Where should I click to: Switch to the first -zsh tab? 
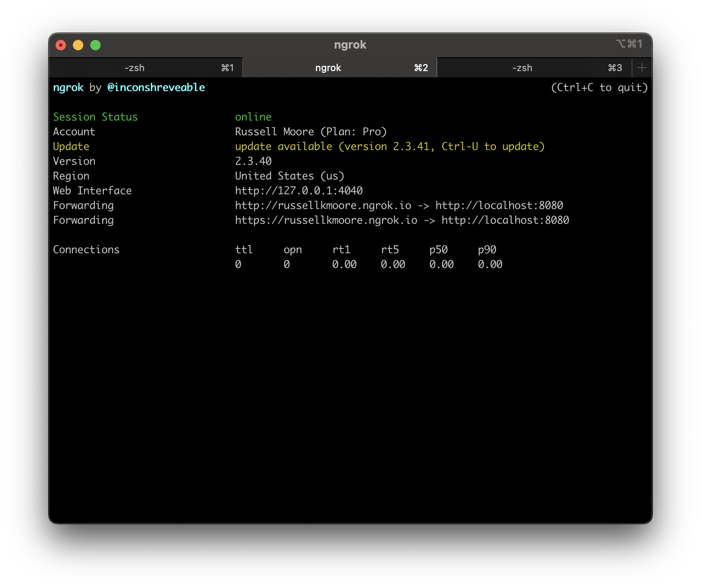[145, 68]
